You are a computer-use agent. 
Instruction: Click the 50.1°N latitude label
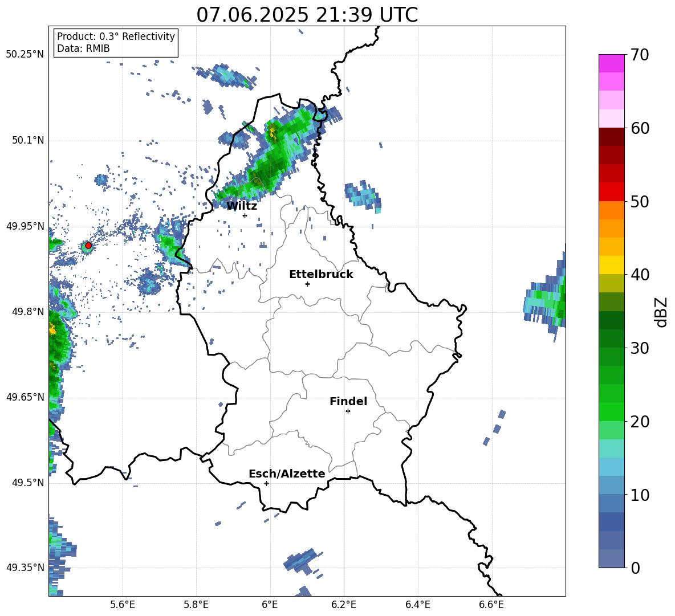coord(28,140)
